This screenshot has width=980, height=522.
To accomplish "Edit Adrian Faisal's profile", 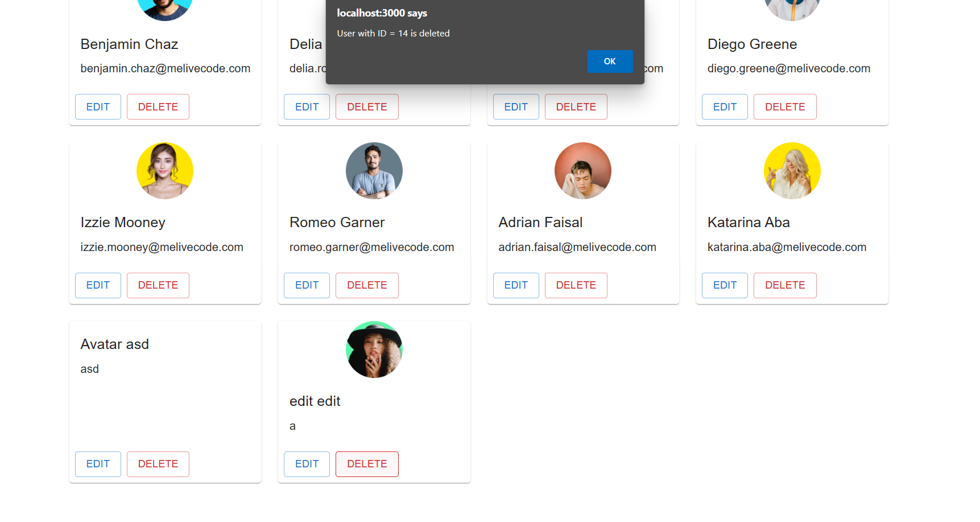I will point(516,285).
